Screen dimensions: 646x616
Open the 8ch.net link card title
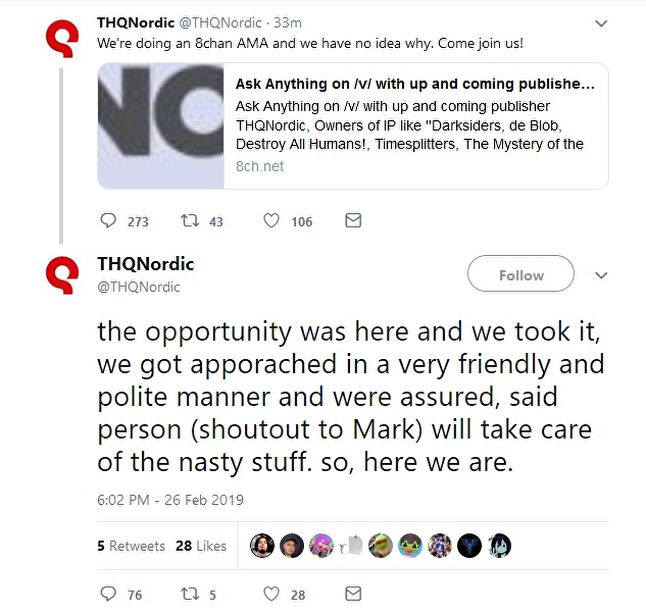(415, 84)
